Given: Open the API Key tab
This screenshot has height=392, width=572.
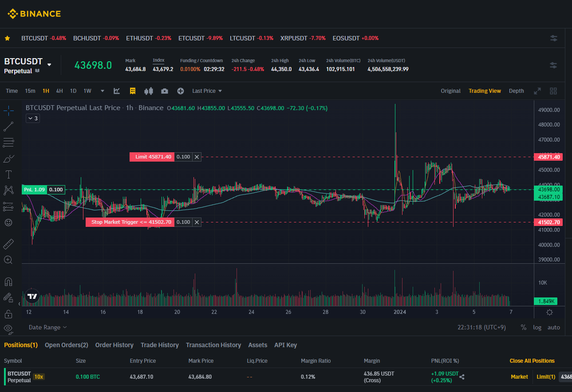Looking at the screenshot, I should tap(286, 345).
